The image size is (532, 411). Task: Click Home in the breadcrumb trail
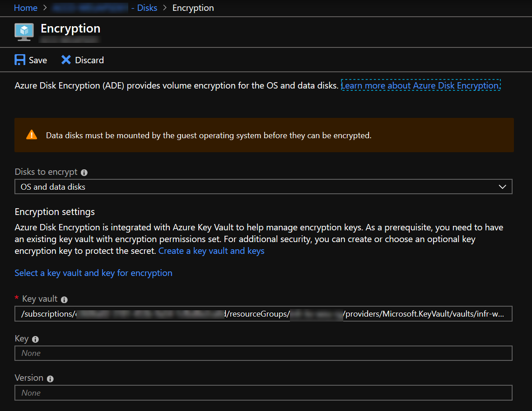(25, 8)
